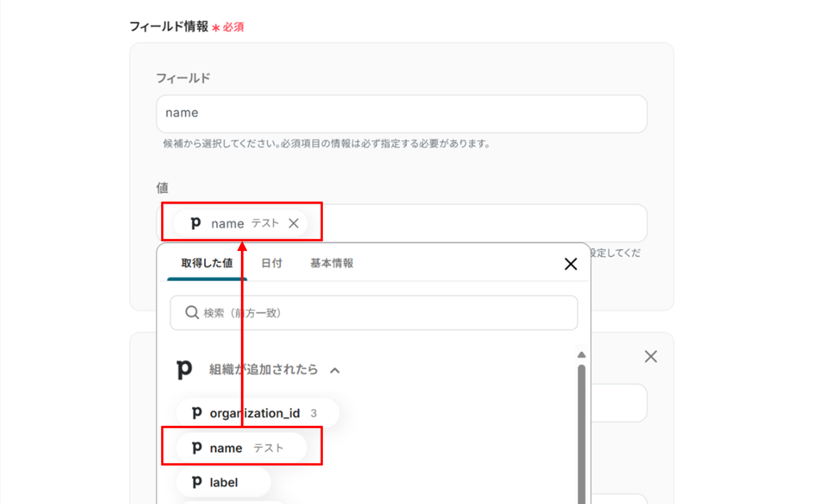Image resolution: width=821 pixels, height=504 pixels.
Task: Choose the organization_id value option
Action: click(x=265, y=413)
